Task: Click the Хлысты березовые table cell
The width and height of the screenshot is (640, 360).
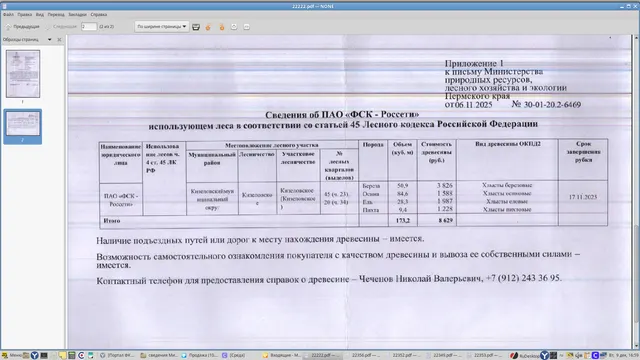Action: point(507,185)
